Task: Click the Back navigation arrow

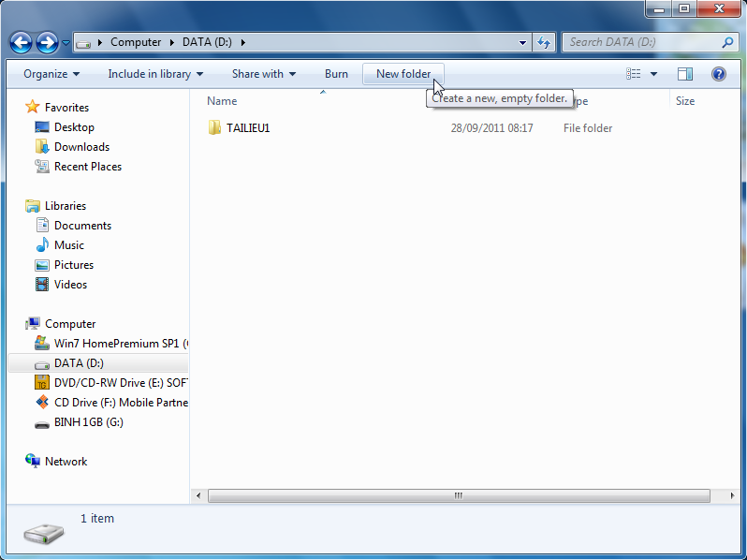Action: tap(22, 42)
